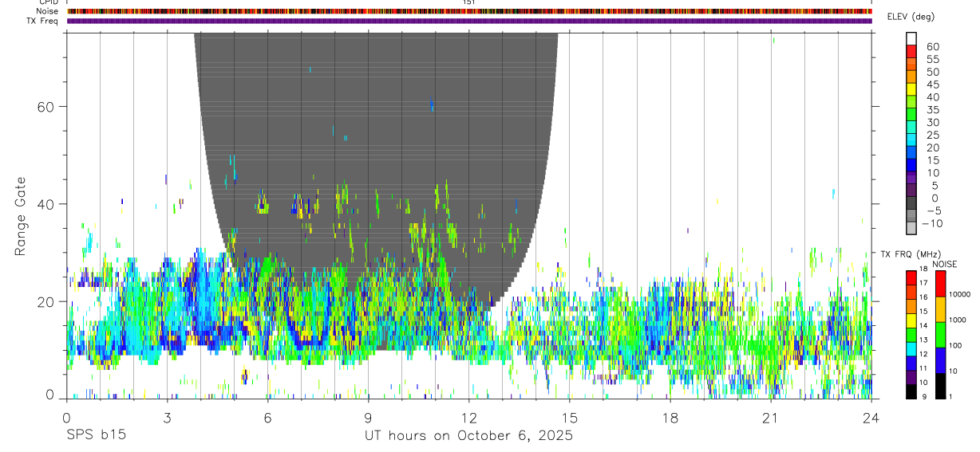Click the blue segment of the NOISE colorbar
Screen dimensions: 980x452
click(941, 360)
